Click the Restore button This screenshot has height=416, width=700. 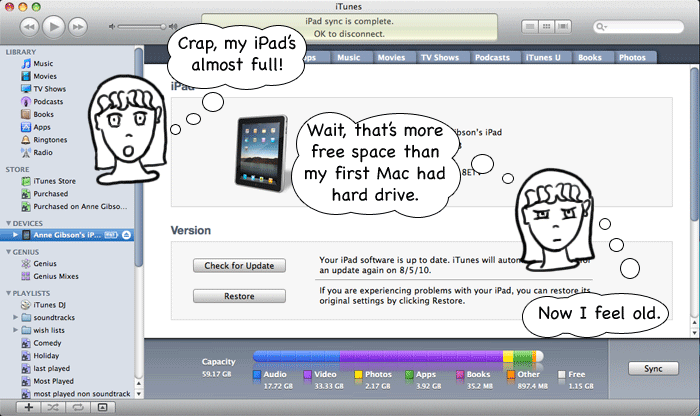(x=239, y=296)
